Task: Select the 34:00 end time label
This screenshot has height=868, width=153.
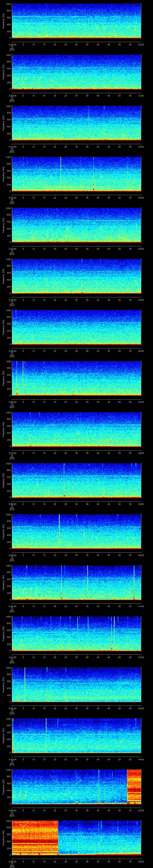Action: pyautogui.click(x=141, y=249)
